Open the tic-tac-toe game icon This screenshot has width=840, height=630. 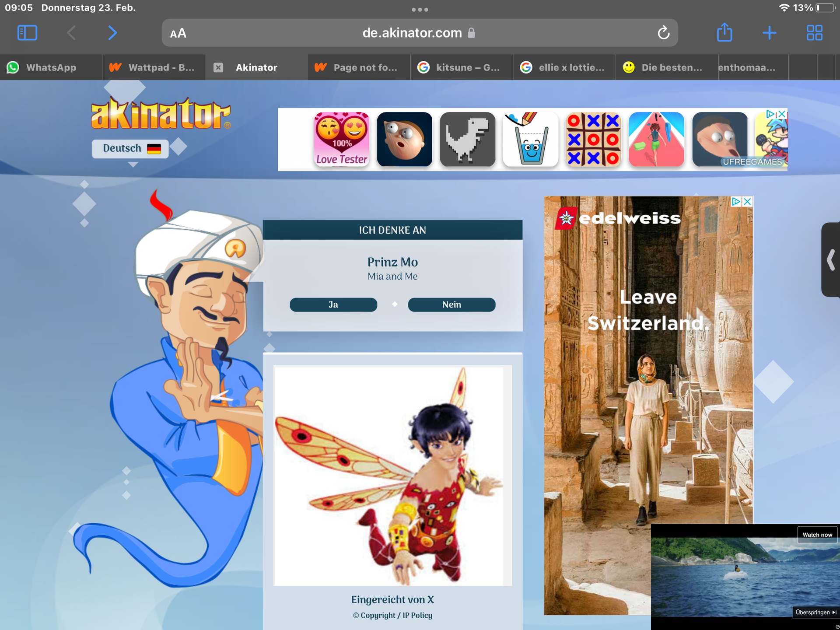point(593,139)
